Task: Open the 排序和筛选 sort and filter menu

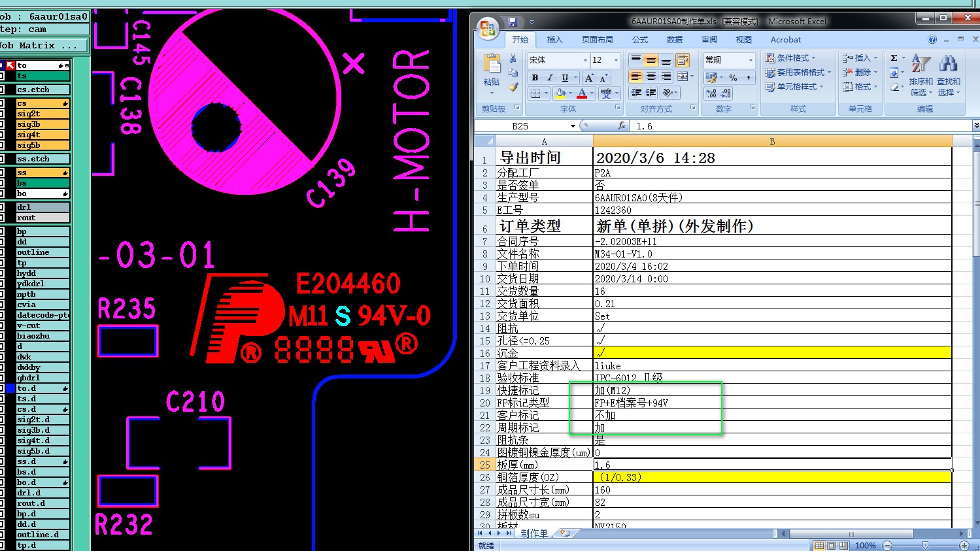Action: pyautogui.click(x=921, y=75)
